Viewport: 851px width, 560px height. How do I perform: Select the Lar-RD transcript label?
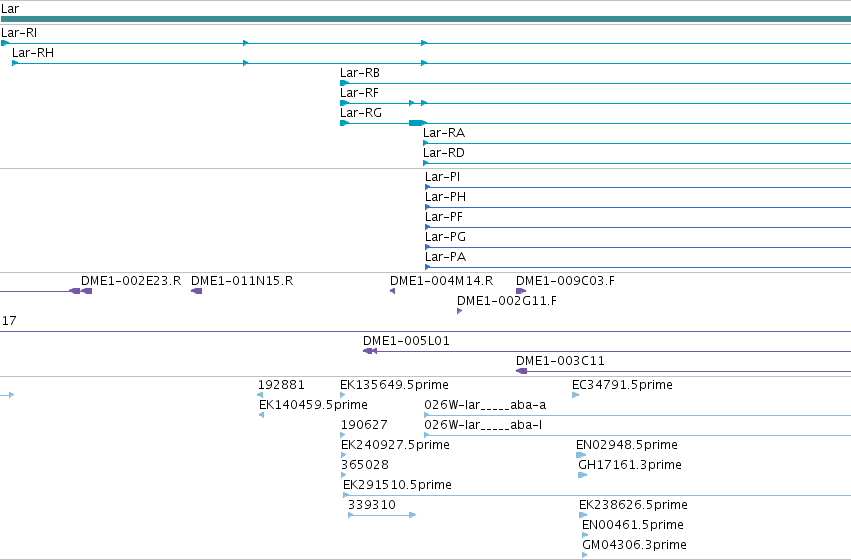[444, 153]
